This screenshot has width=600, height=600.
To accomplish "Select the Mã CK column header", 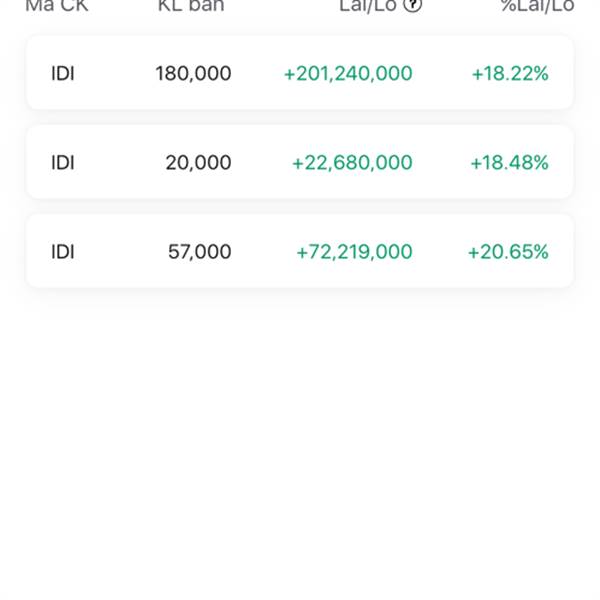I will 57,6.
